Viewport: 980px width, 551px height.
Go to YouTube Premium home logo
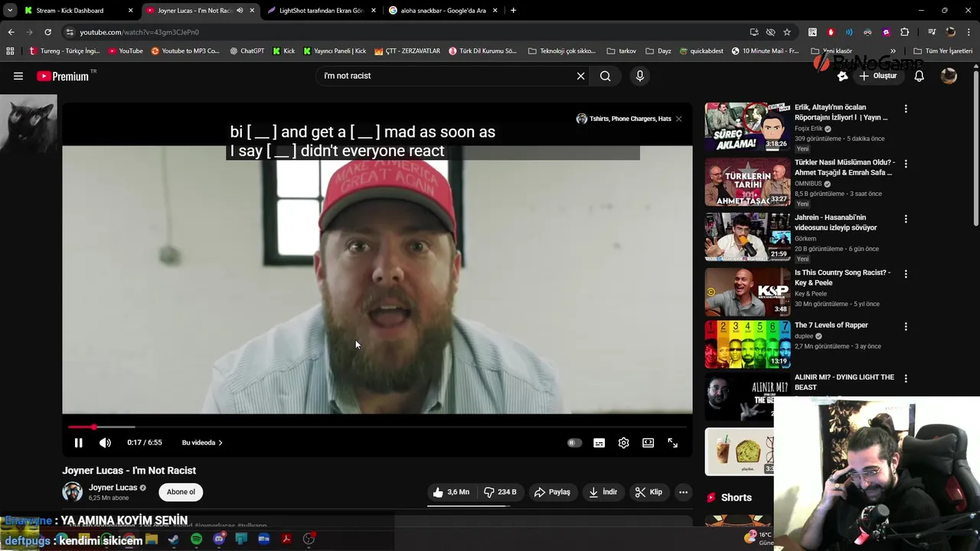pos(63,76)
